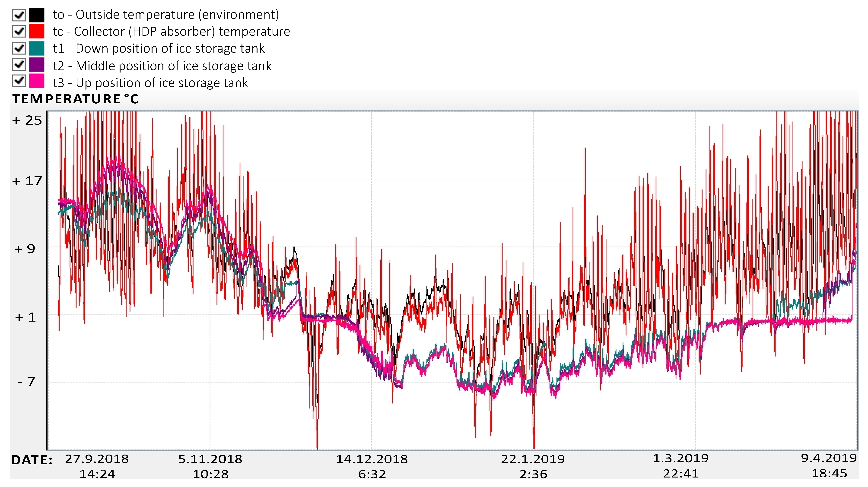Pick the purple 't2' color swatch
Viewport: 868px width, 487px height.
pyautogui.click(x=36, y=64)
